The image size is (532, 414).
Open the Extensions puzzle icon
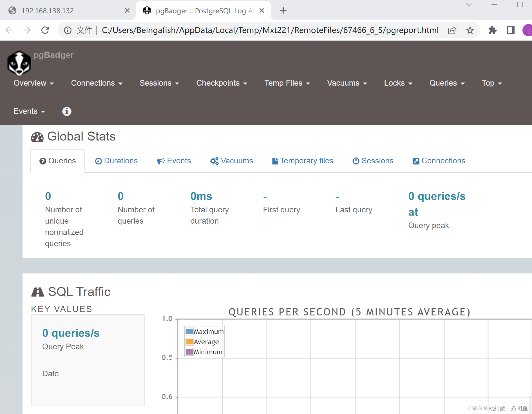click(492, 30)
